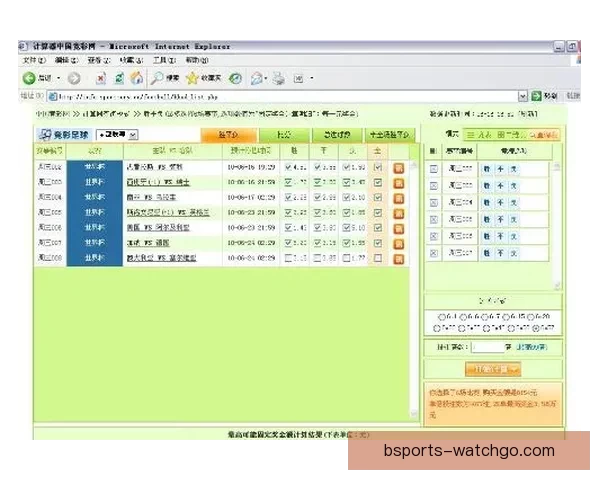Click the IE Back arrow button
This screenshot has width=600, height=480.
(x=29, y=78)
